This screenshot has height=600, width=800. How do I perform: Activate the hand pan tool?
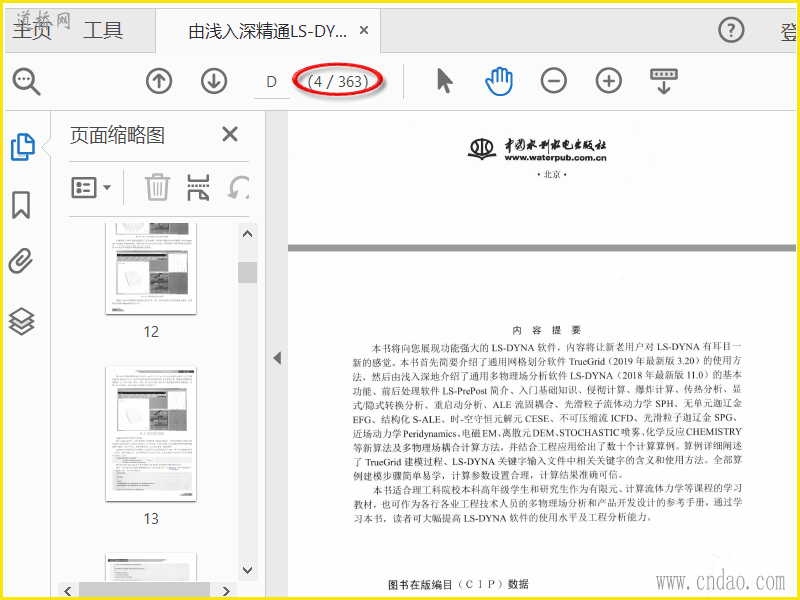(x=499, y=81)
